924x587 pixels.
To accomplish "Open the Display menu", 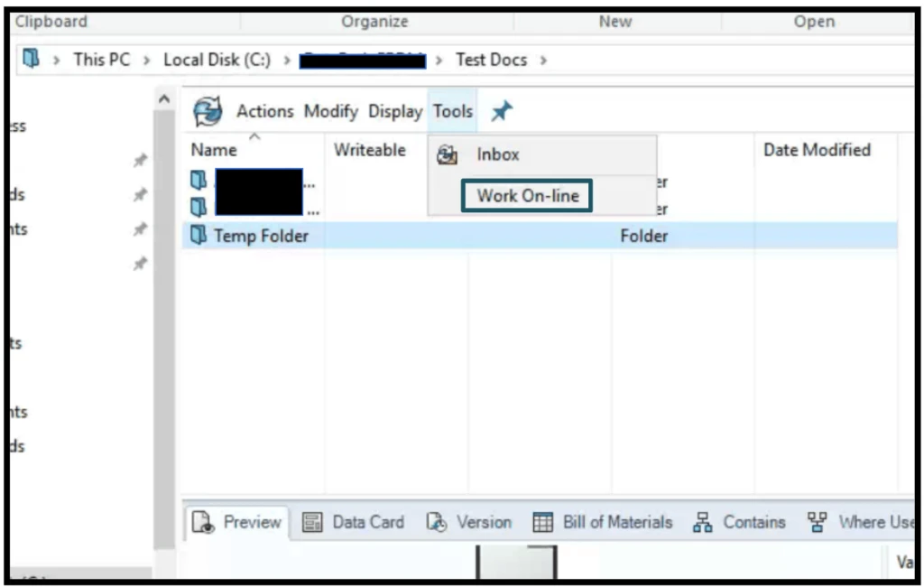I will pos(395,111).
